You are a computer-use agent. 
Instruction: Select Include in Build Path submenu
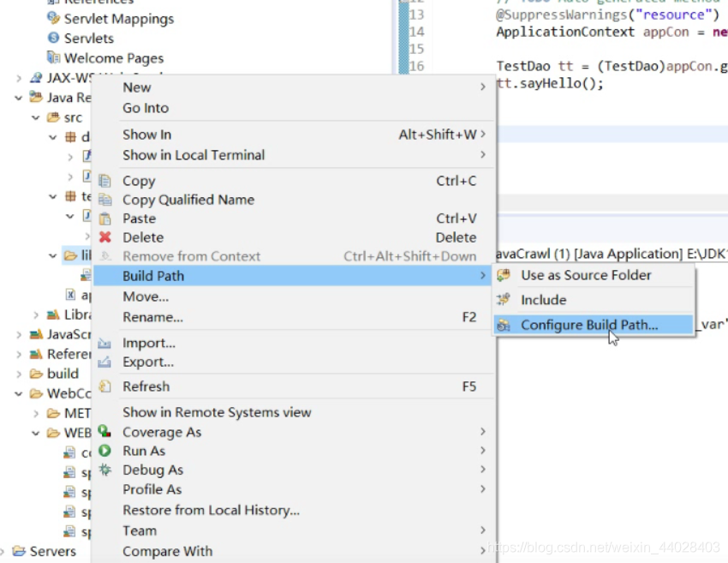(x=594, y=300)
